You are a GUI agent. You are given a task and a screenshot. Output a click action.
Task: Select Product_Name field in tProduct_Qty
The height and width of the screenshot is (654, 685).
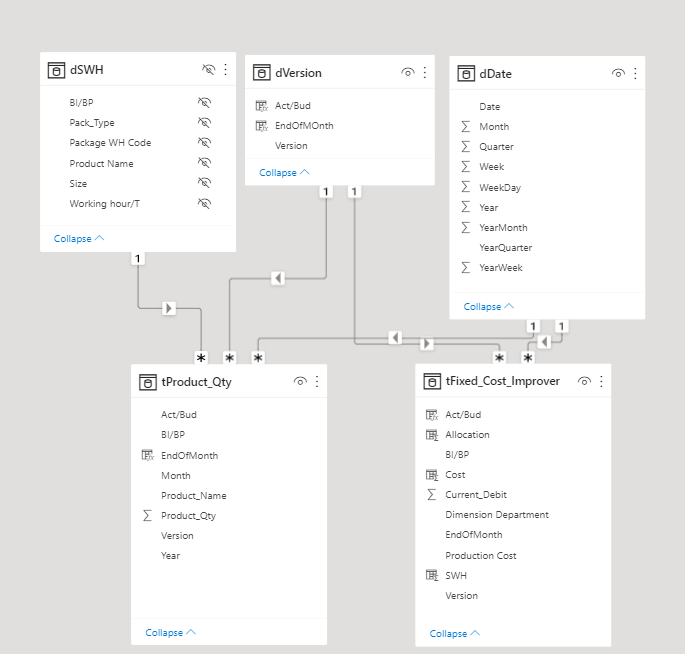[x=194, y=496]
